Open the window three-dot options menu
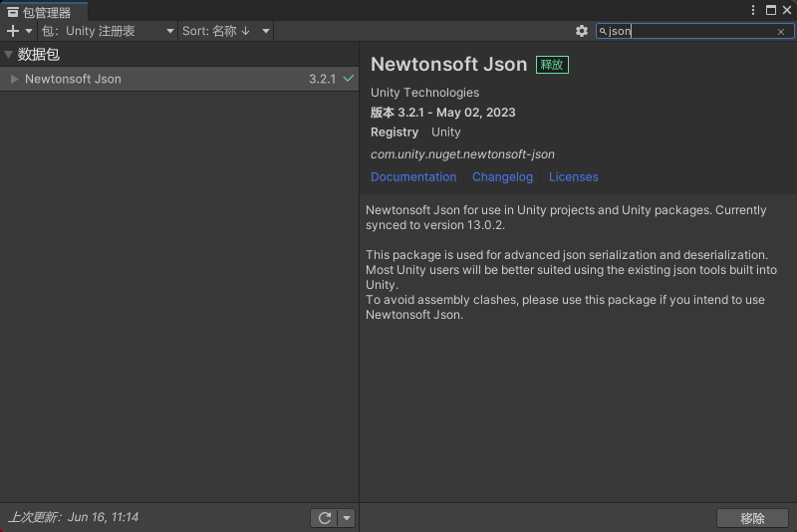The height and width of the screenshot is (532, 797). click(753, 10)
